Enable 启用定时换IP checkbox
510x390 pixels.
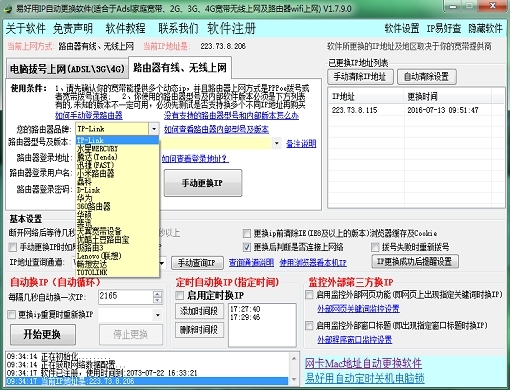[x=180, y=295]
